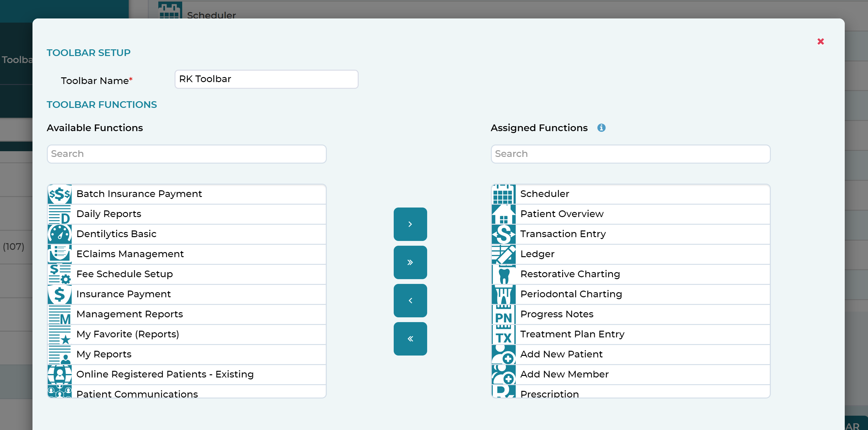Image resolution: width=868 pixels, height=430 pixels.
Task: Select Patient Communications function
Action: [187, 391]
